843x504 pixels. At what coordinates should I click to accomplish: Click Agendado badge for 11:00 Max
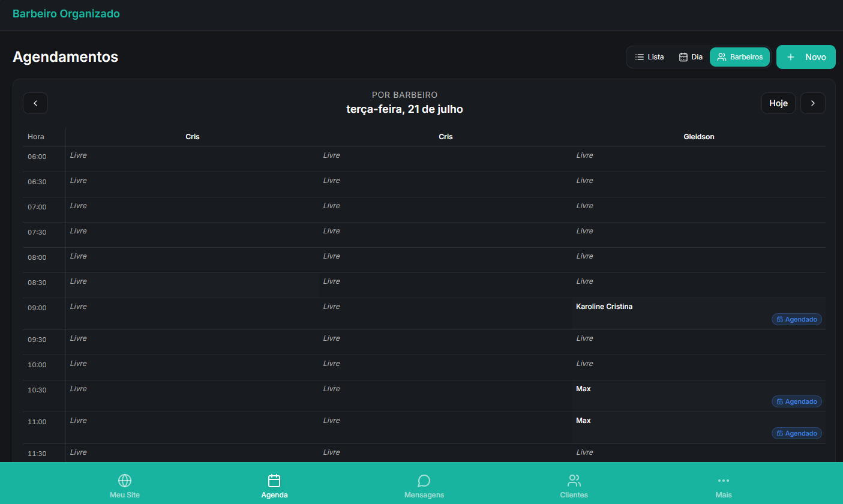pyautogui.click(x=797, y=433)
